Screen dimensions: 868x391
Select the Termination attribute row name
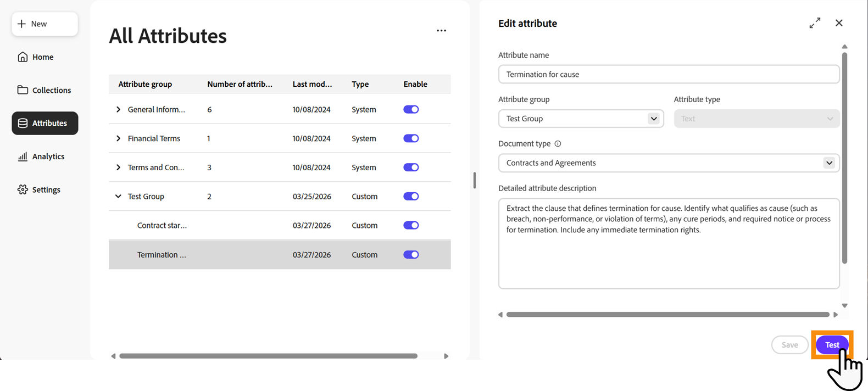click(x=162, y=255)
